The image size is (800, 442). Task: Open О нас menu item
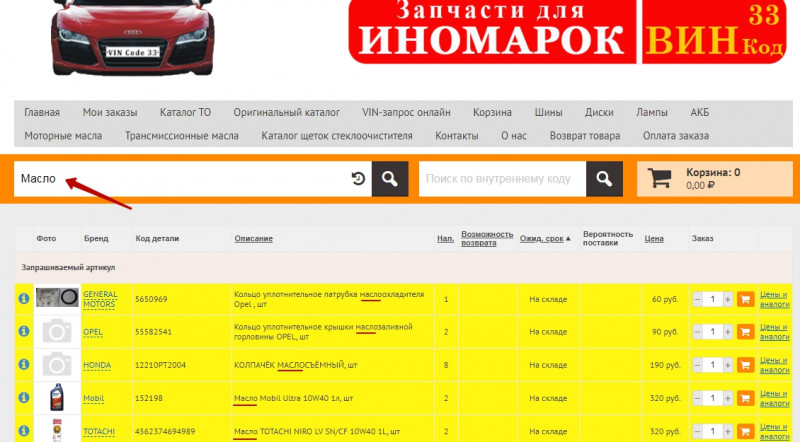point(514,136)
